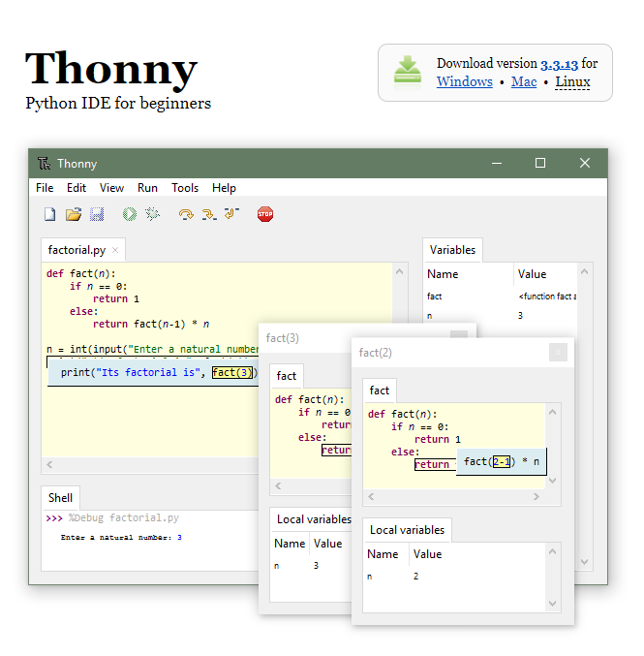Open the Tools menu

185,188
